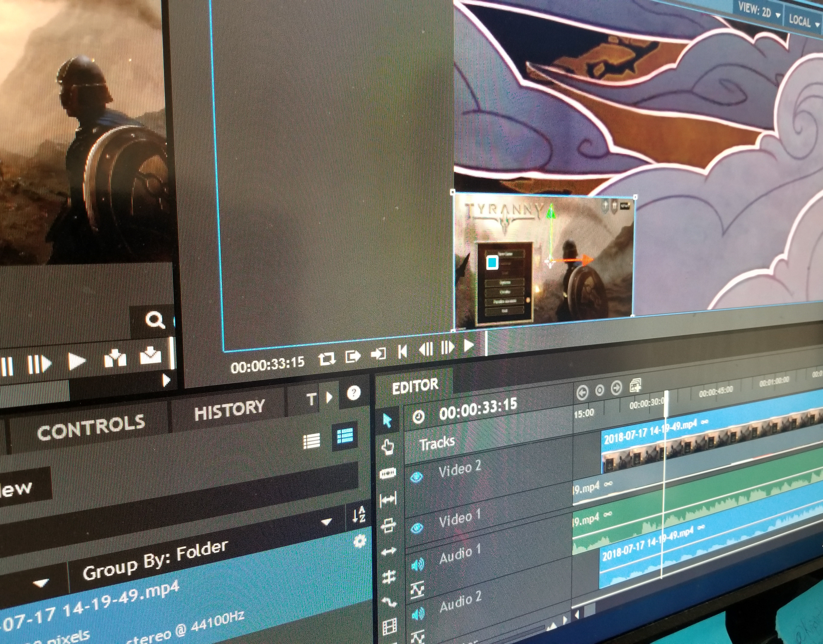Select the Slide tool with rectangle and arrows
The height and width of the screenshot is (644, 823).
click(x=389, y=525)
